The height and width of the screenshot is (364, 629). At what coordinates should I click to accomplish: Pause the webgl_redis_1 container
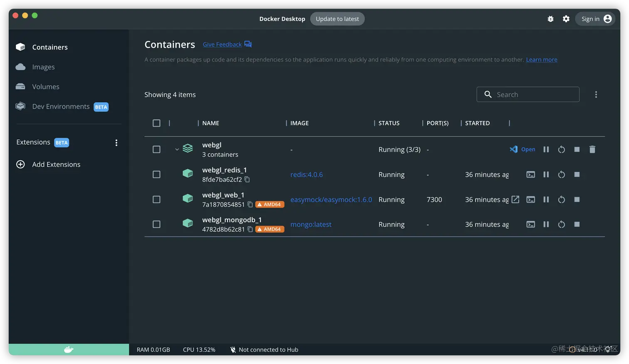coord(546,174)
